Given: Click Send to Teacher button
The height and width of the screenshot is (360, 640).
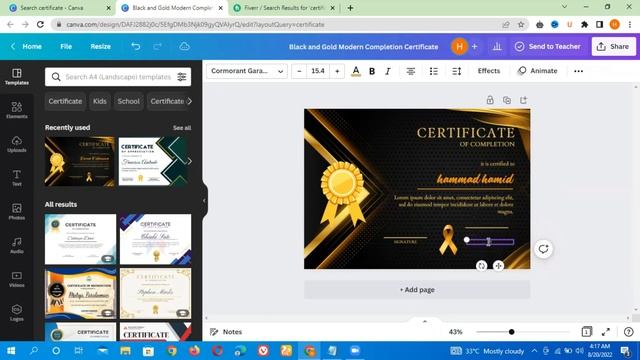Looking at the screenshot, I should (x=548, y=47).
